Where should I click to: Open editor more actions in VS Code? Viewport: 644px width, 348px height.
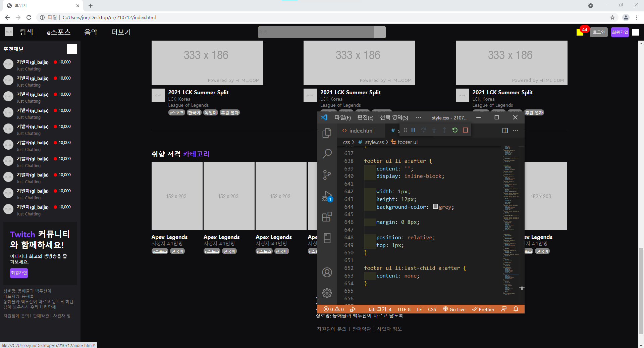(516, 131)
